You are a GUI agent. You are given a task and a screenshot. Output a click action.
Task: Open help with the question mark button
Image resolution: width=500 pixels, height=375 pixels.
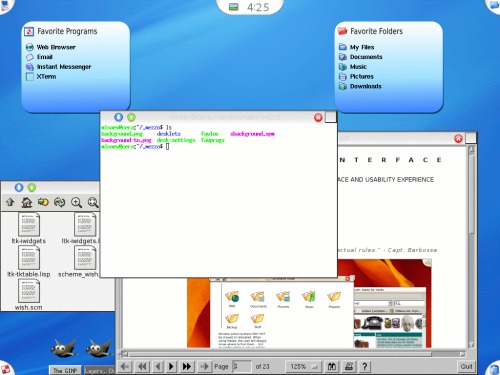coord(365,367)
